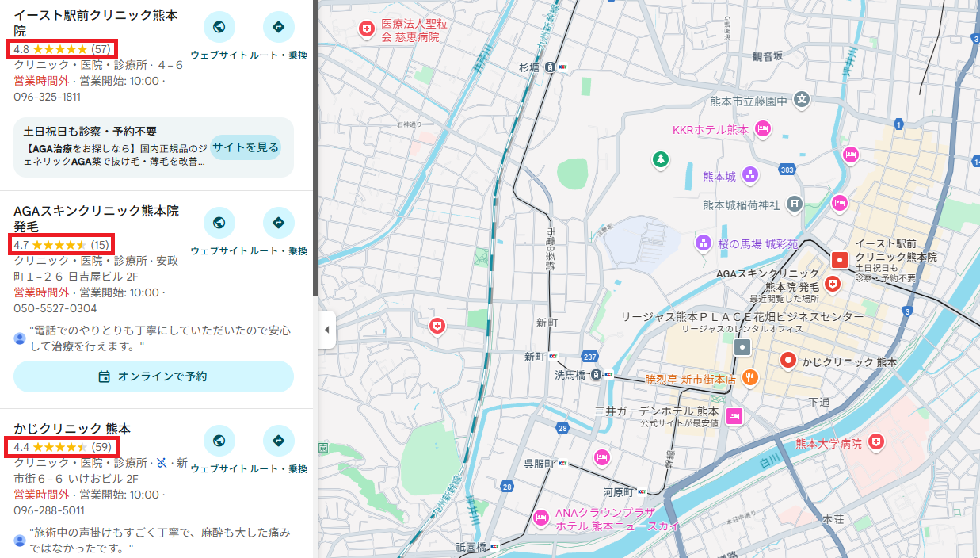Get route to イースト駅前クリニック熊本院
Image resolution: width=980 pixels, height=558 pixels.
coord(279,28)
